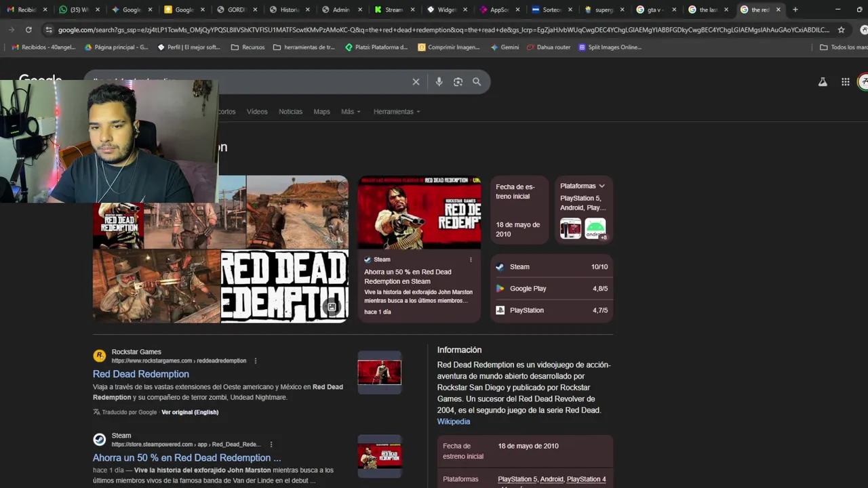Open the horseback desert gameplay image
868x488 pixels.
297,212
